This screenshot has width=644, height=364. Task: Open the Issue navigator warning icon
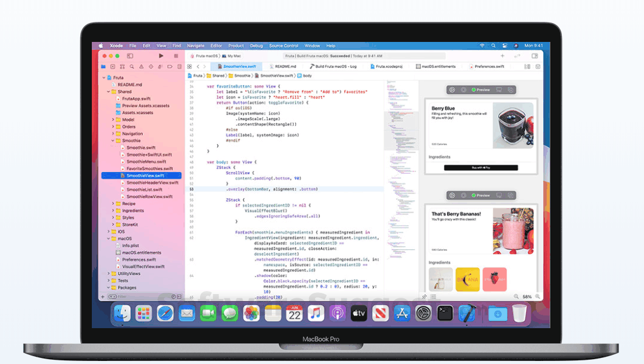[x=141, y=66]
